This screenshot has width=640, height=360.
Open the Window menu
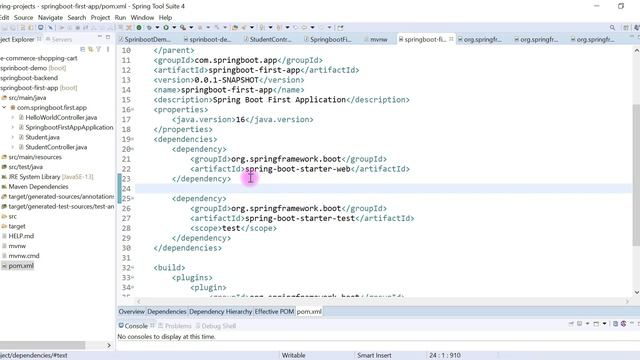(142, 18)
